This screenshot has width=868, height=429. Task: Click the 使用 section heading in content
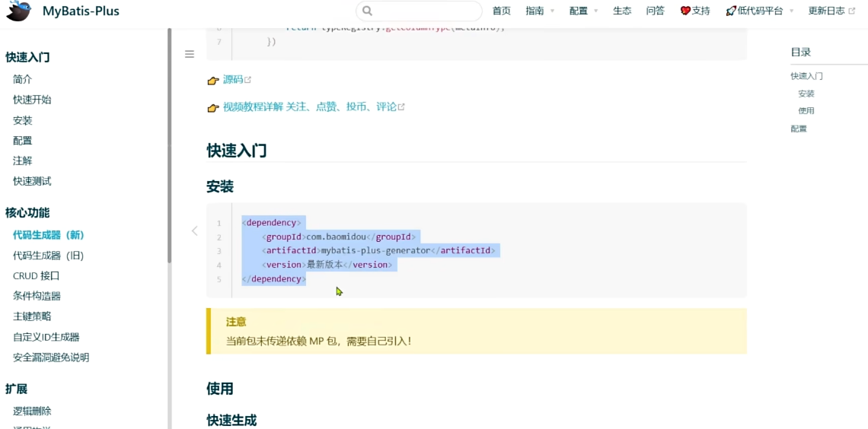coord(220,389)
